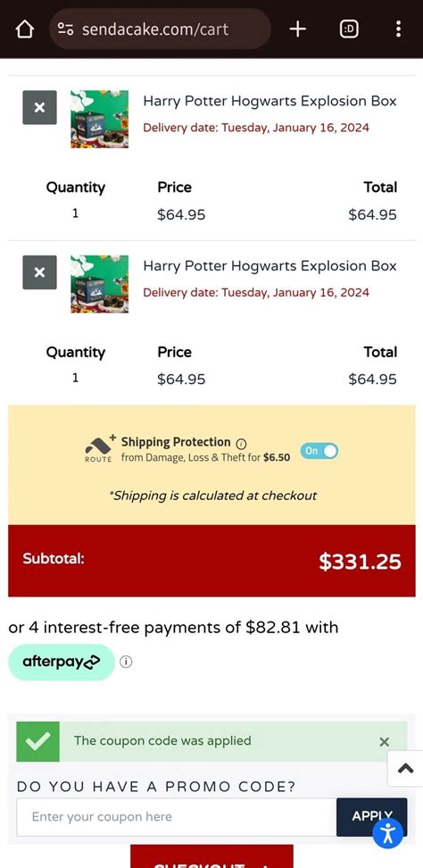Open the tab switcher icon
Image resolution: width=423 pixels, height=868 pixels.
click(348, 29)
